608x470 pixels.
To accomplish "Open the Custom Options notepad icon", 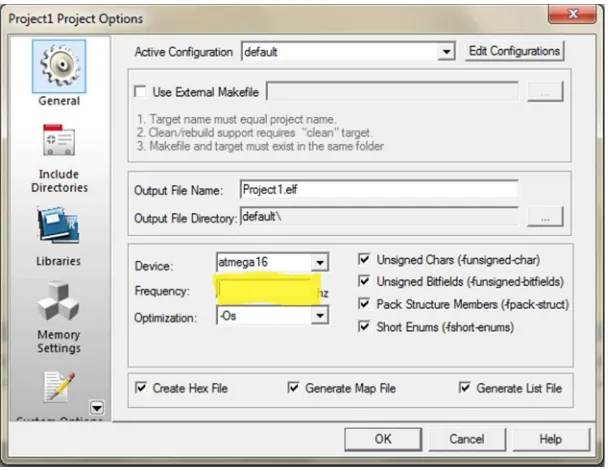I will (x=59, y=387).
